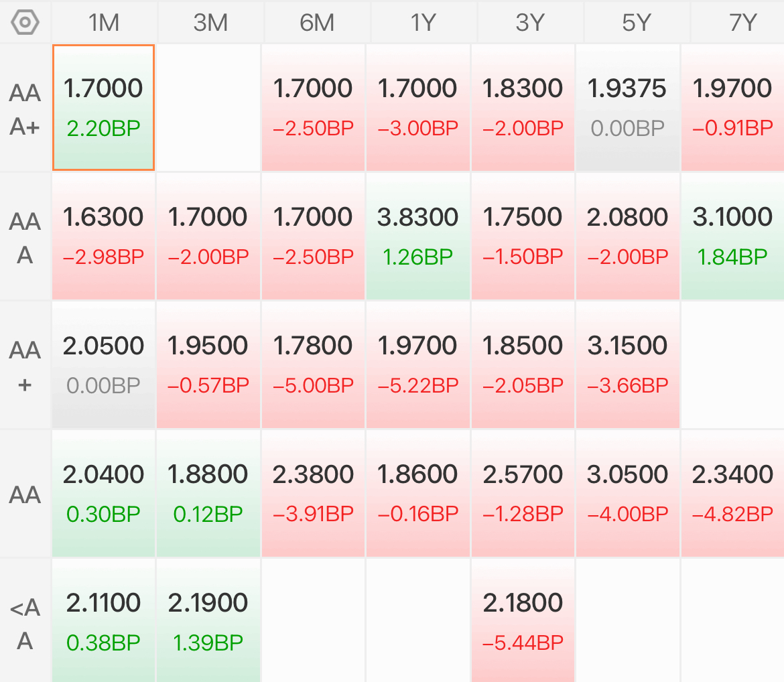Click the AAA 7Y cell showing 3.1000

732,236
